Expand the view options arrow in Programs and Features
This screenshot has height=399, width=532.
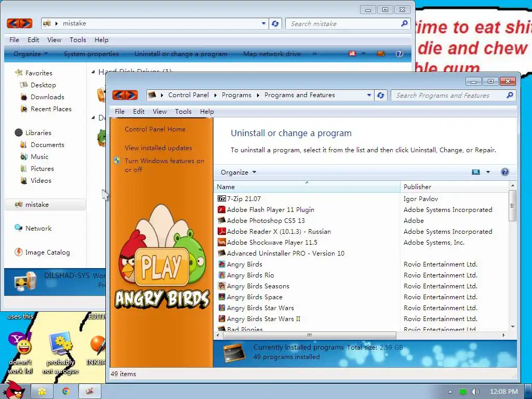(x=488, y=172)
